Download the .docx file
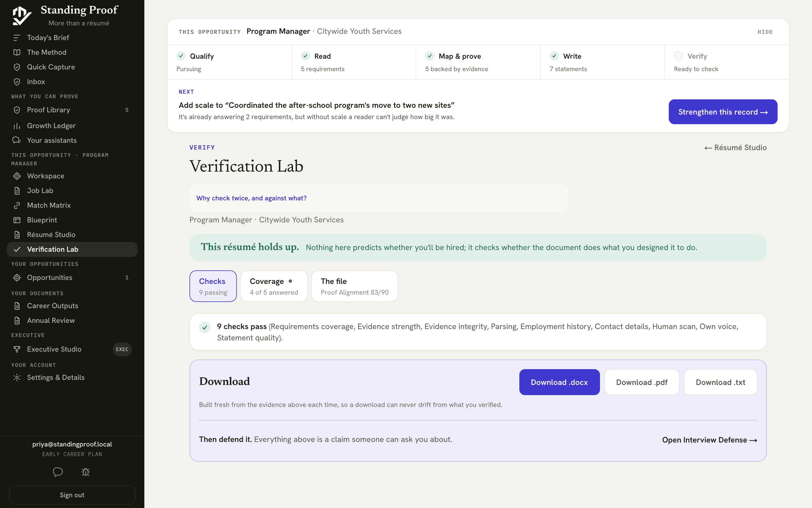Viewport: 812px width, 508px height. (x=559, y=382)
